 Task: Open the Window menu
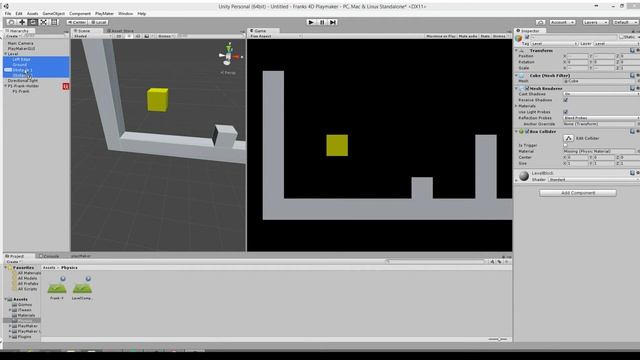point(125,13)
